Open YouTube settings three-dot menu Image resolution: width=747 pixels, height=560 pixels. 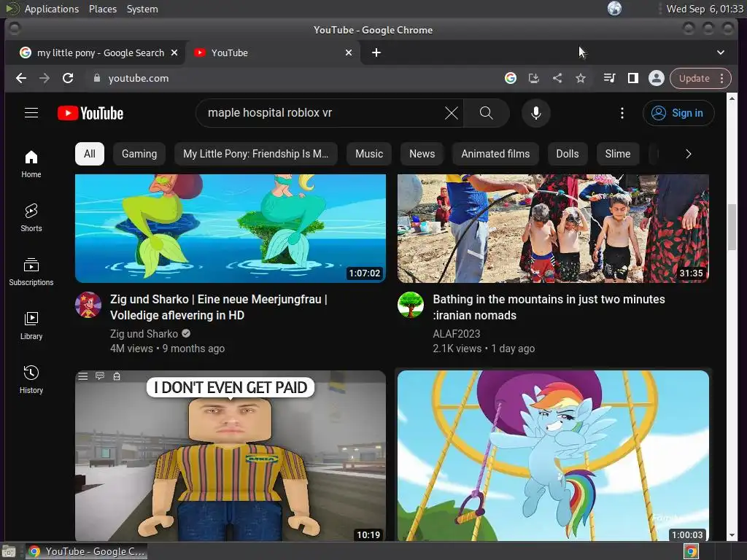point(622,113)
